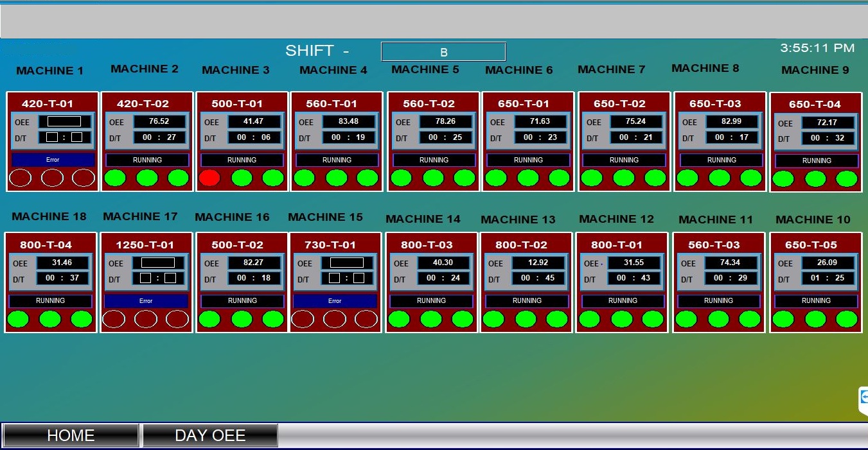Select the MACHINE 14 header label
The image size is (868, 450).
point(423,219)
